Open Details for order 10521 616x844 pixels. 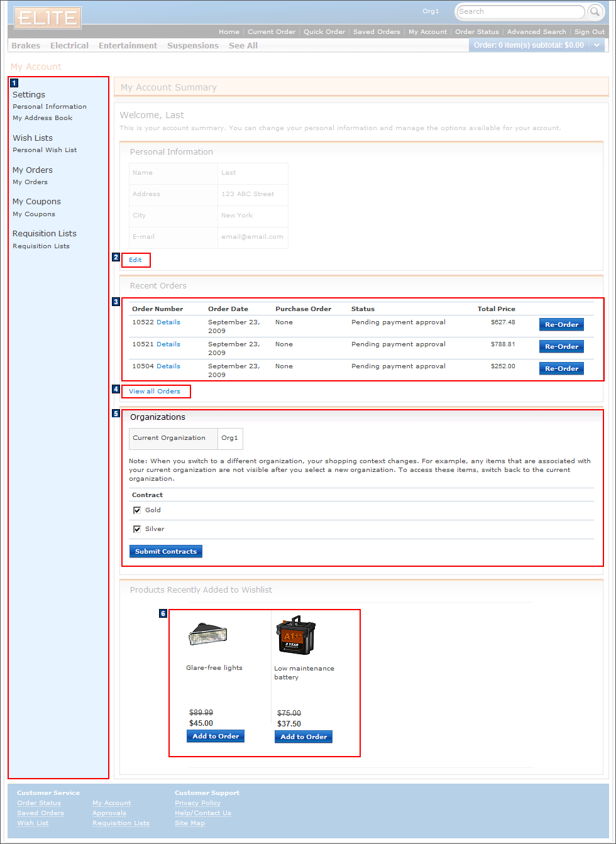click(168, 344)
